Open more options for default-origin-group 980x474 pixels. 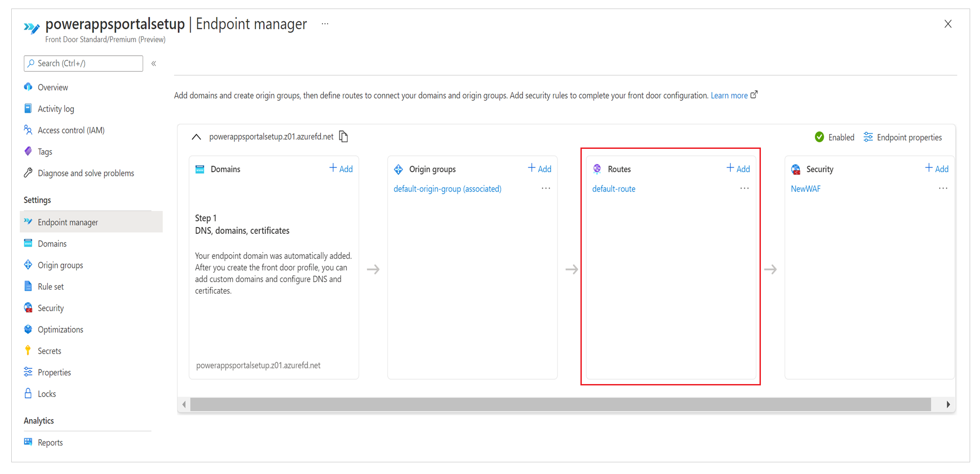click(546, 188)
